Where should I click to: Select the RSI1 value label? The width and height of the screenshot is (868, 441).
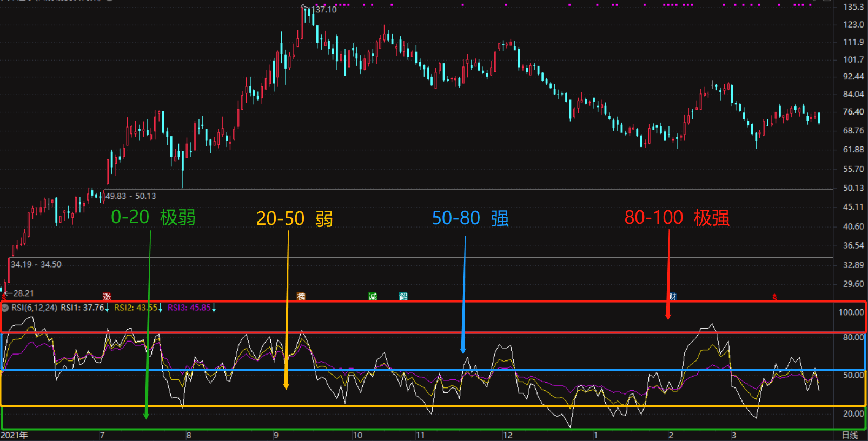(82, 308)
